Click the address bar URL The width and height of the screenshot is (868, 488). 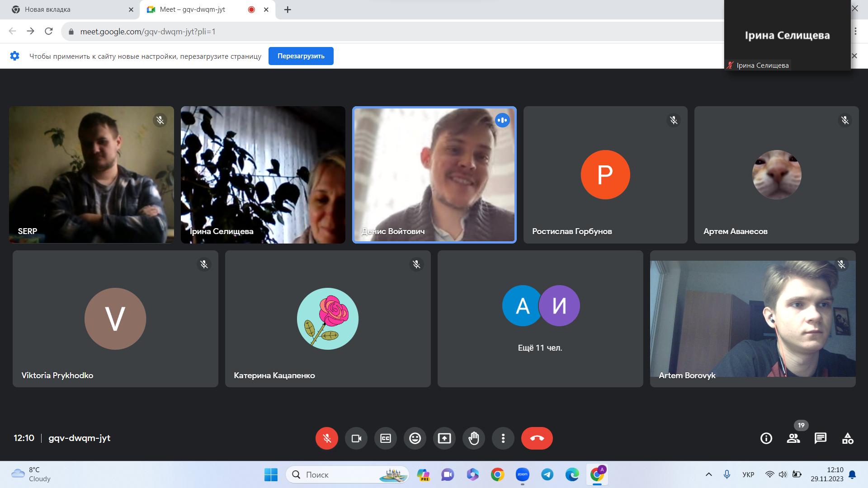pos(148,32)
